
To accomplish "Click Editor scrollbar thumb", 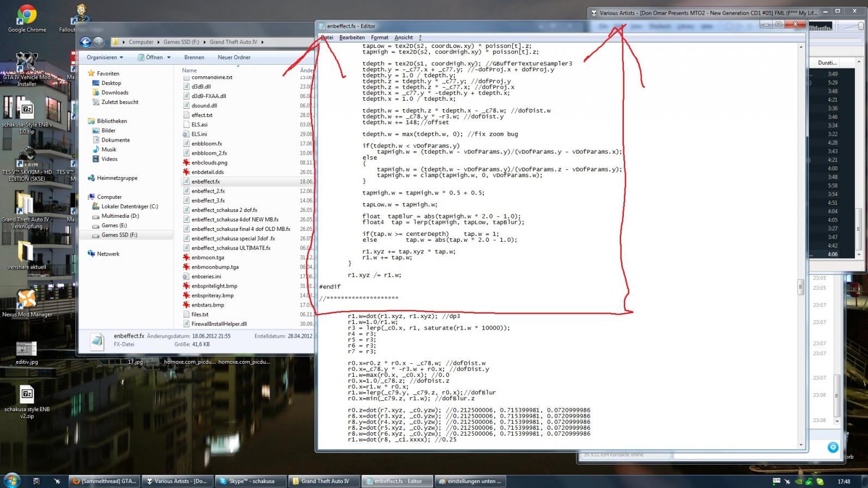I will pos(801,286).
